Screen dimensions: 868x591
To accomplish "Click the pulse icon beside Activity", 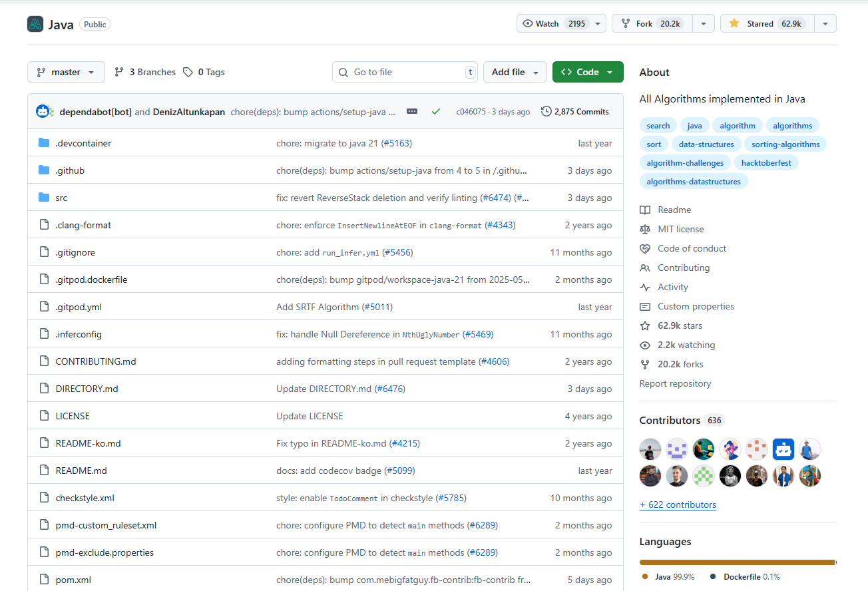I will coord(645,287).
